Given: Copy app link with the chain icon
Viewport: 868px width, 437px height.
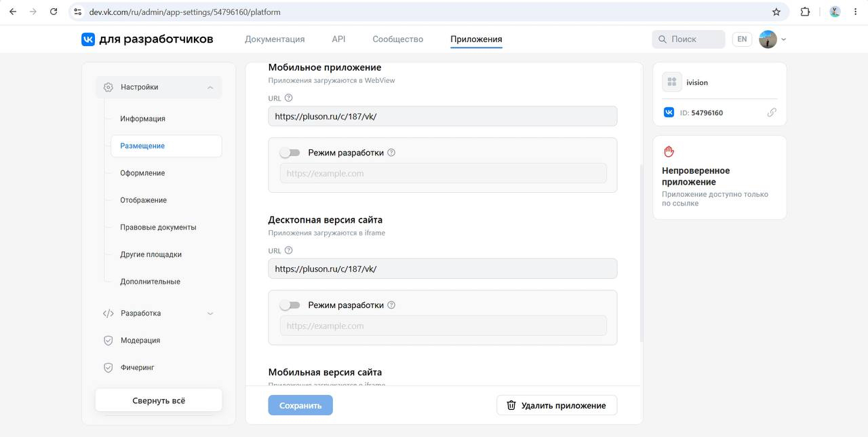Looking at the screenshot, I should (x=772, y=113).
